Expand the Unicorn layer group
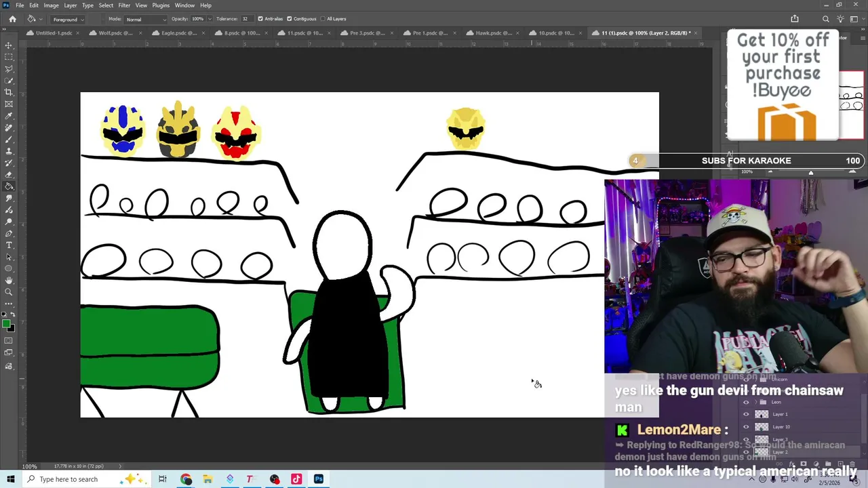The height and width of the screenshot is (488, 868). click(x=756, y=380)
